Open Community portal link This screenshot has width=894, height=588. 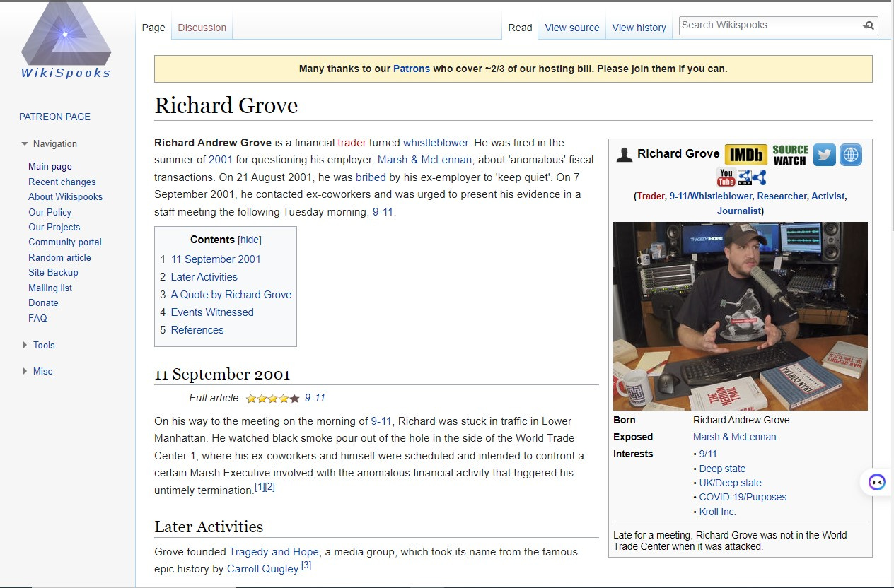coord(65,242)
